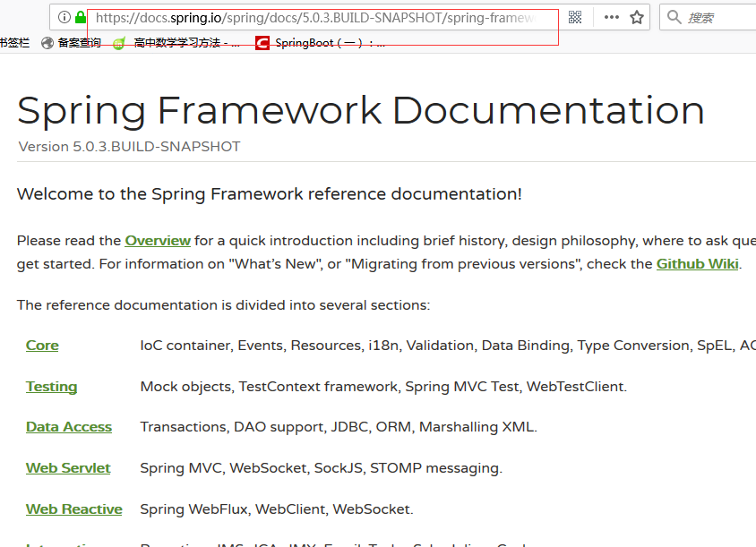
Task: Focus the docs.spring.io address bar URL
Action: click(316, 18)
